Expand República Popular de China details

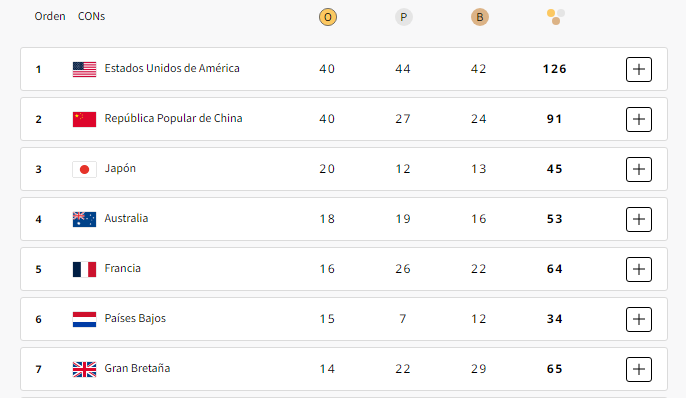[639, 119]
